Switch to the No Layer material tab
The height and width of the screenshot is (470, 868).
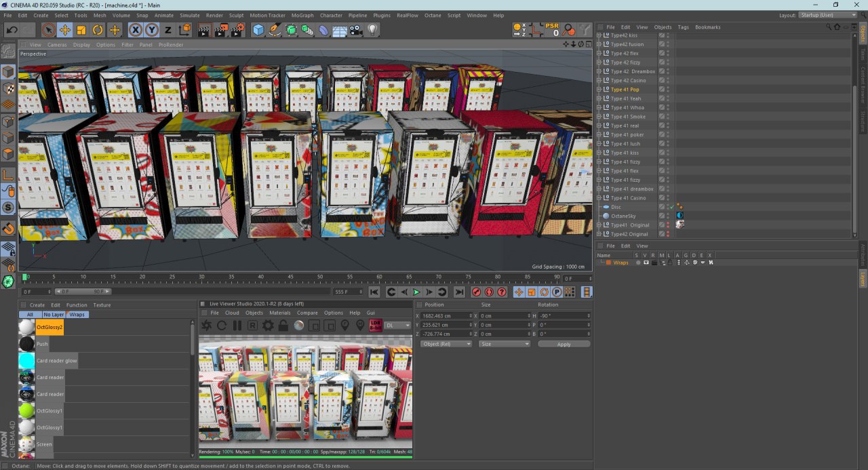tap(54, 315)
